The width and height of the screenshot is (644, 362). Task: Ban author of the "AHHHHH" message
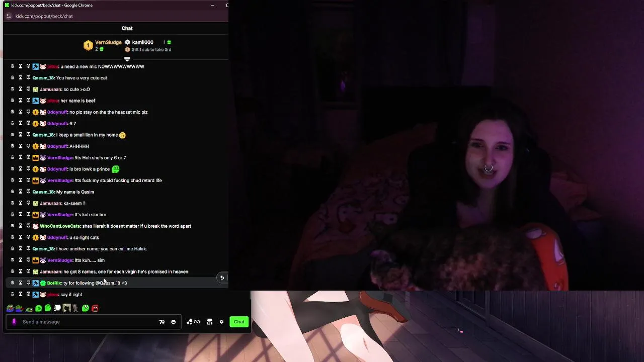click(28, 146)
